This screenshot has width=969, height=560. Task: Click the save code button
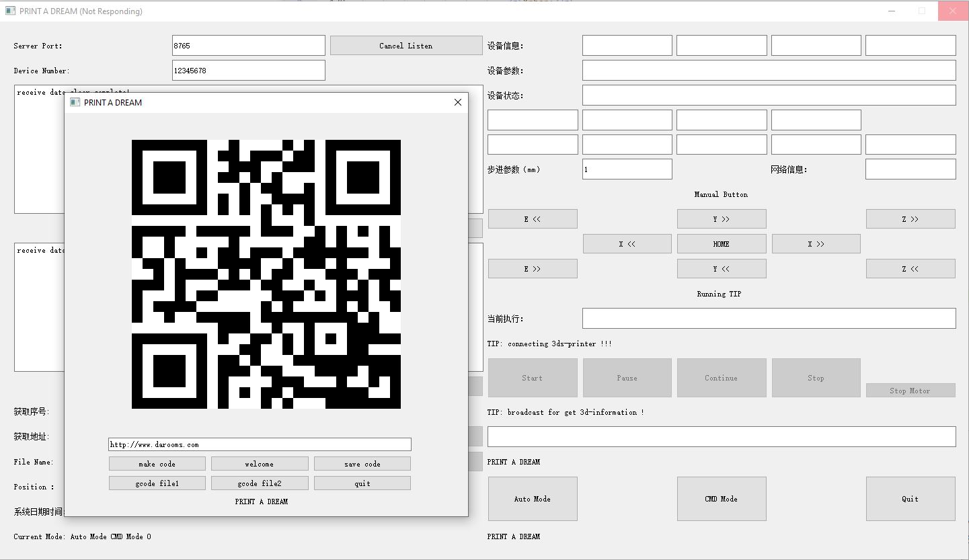[x=362, y=464]
